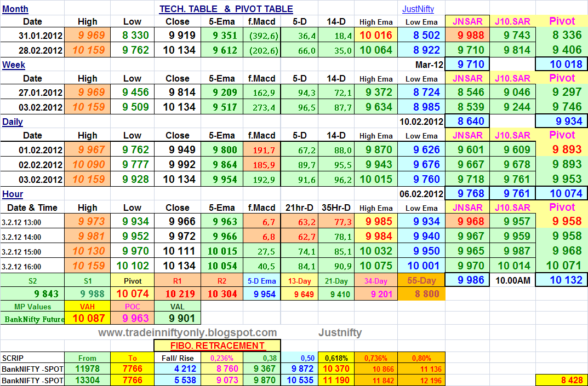Viewport: 588px width, 386px height.
Task: Click the monthly Low value 8 330
Action: (x=133, y=36)
